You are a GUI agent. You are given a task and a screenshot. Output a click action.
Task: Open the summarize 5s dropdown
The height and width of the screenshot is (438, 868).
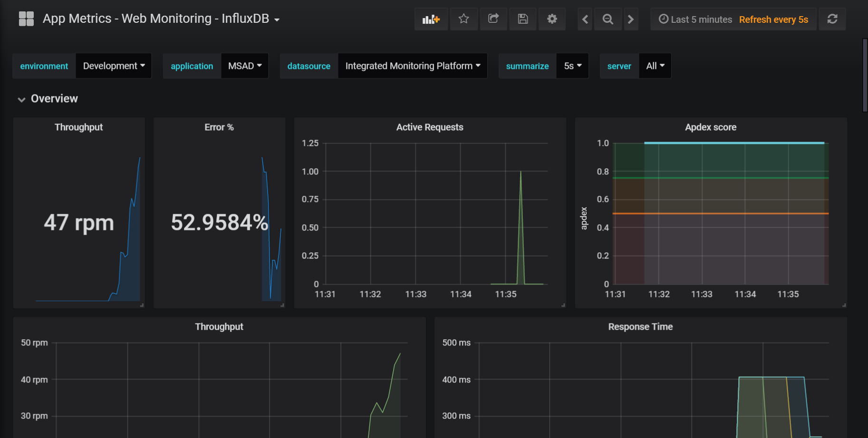[x=573, y=66]
